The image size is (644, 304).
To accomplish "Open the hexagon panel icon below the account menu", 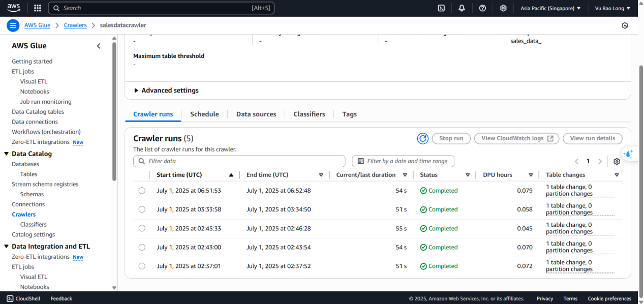I will [625, 25].
